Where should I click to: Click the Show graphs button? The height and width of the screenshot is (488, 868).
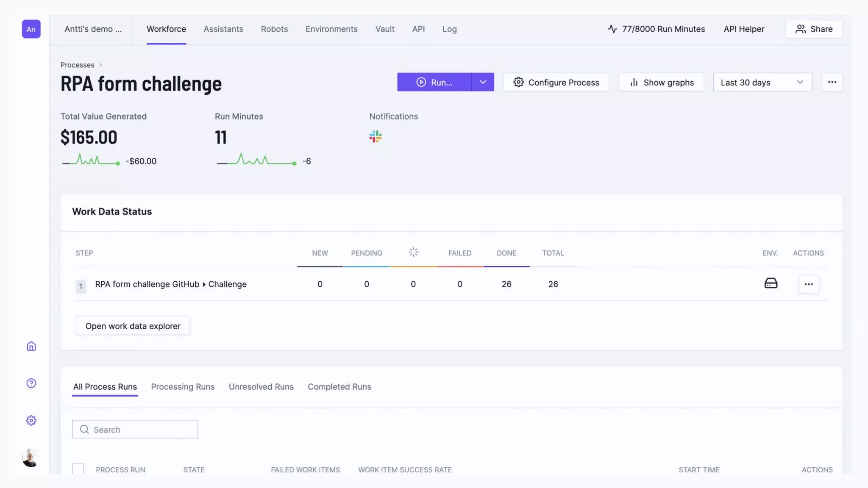coord(661,82)
